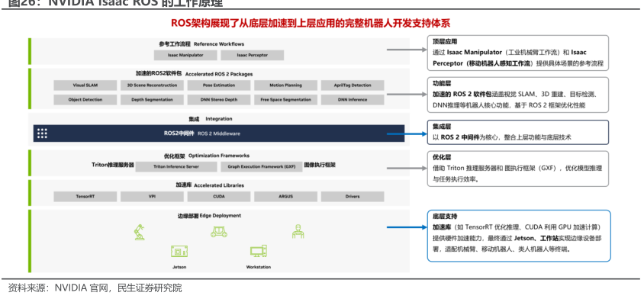
Task: Click the 优化层 description panel
Action: click(518, 169)
